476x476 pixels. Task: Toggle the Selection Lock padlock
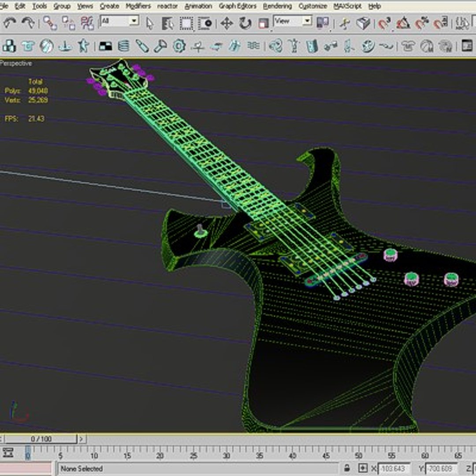[347, 468]
